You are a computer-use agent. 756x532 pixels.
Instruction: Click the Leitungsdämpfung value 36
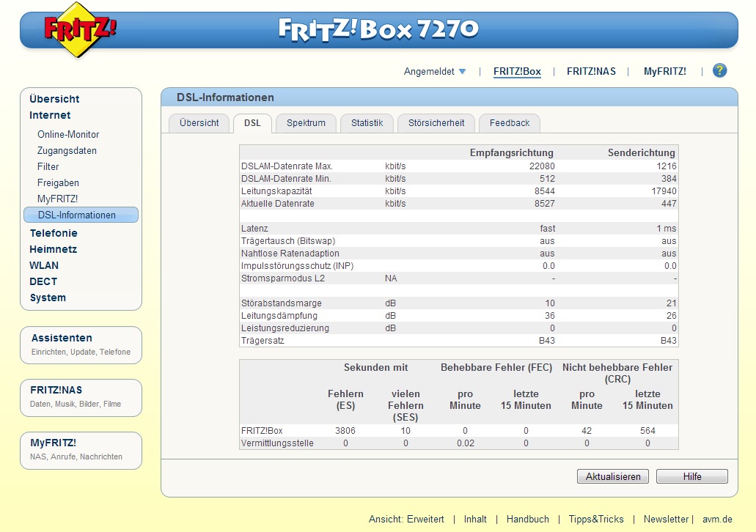coord(550,316)
